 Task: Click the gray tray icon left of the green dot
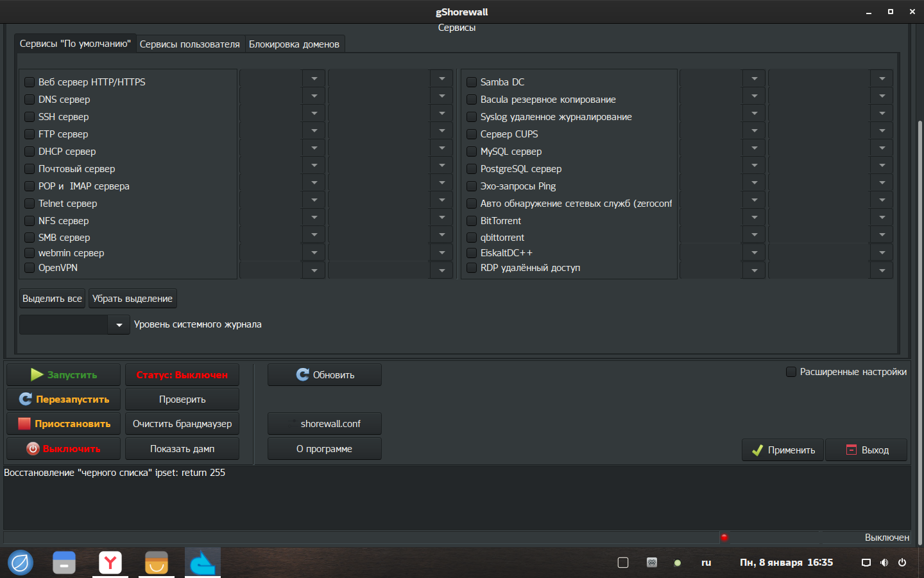click(x=652, y=563)
